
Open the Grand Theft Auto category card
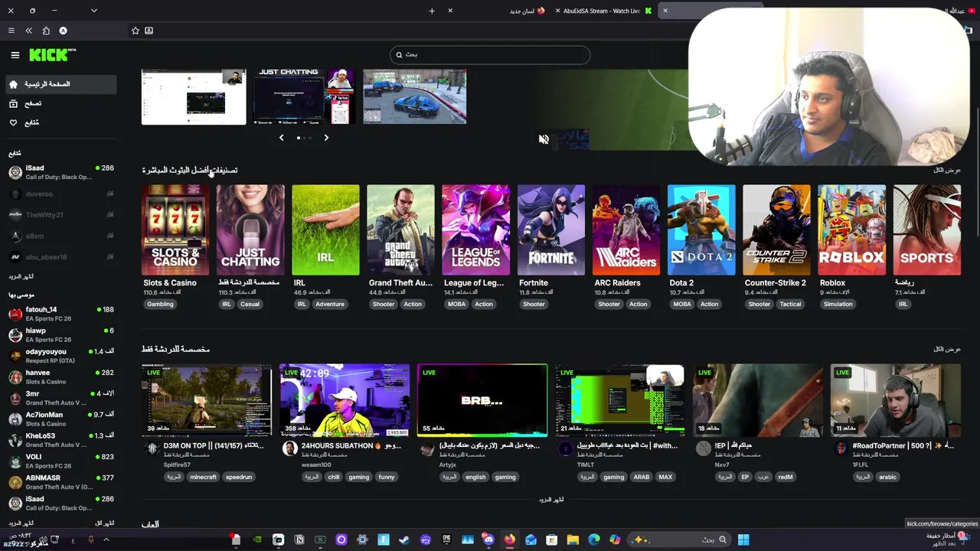(x=400, y=230)
